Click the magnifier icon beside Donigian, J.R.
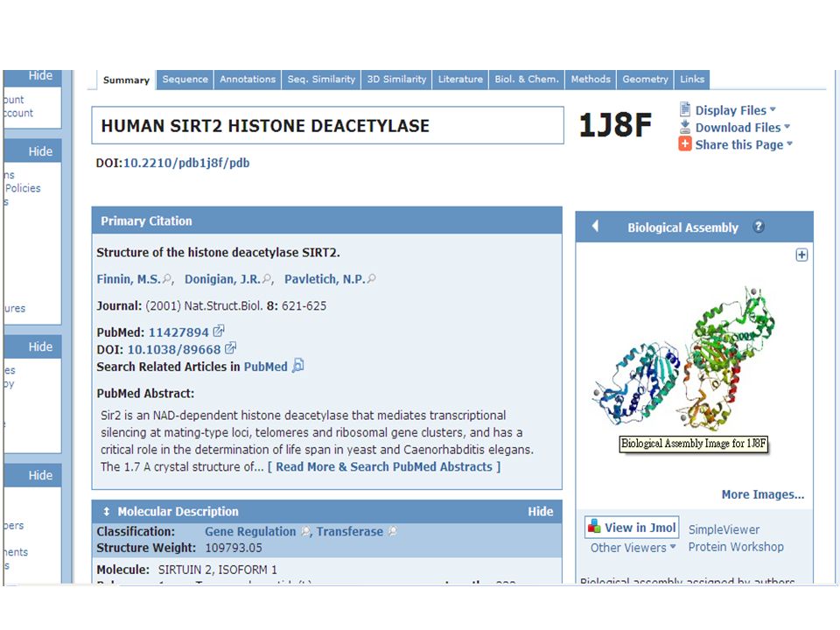Viewport: 840px width, 630px height. 267,278
